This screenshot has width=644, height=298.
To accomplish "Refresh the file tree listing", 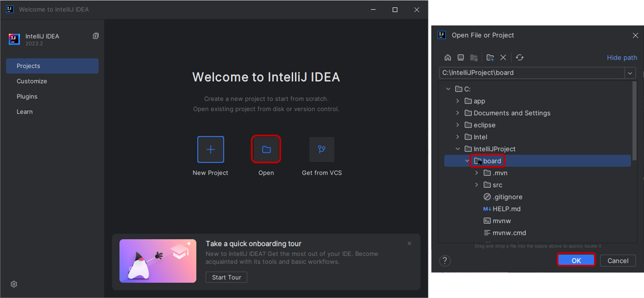I will tap(520, 57).
